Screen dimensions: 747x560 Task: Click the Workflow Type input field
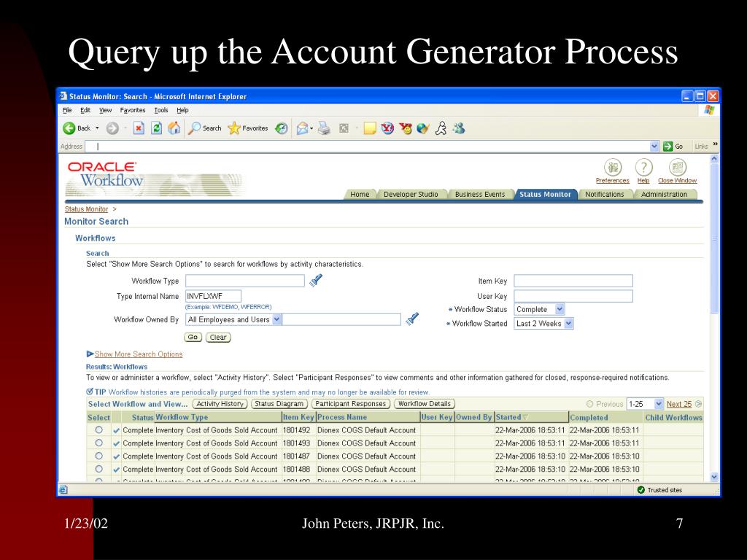245,281
